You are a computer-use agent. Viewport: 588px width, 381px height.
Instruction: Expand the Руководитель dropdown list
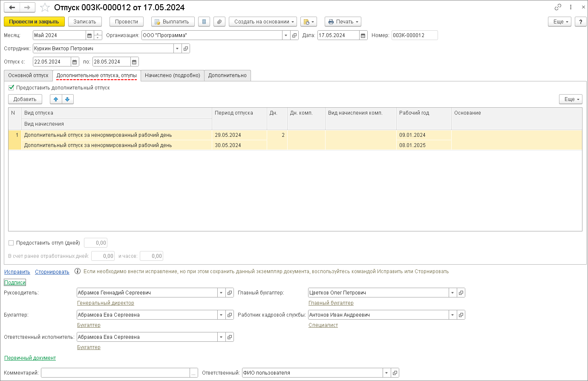tap(221, 293)
